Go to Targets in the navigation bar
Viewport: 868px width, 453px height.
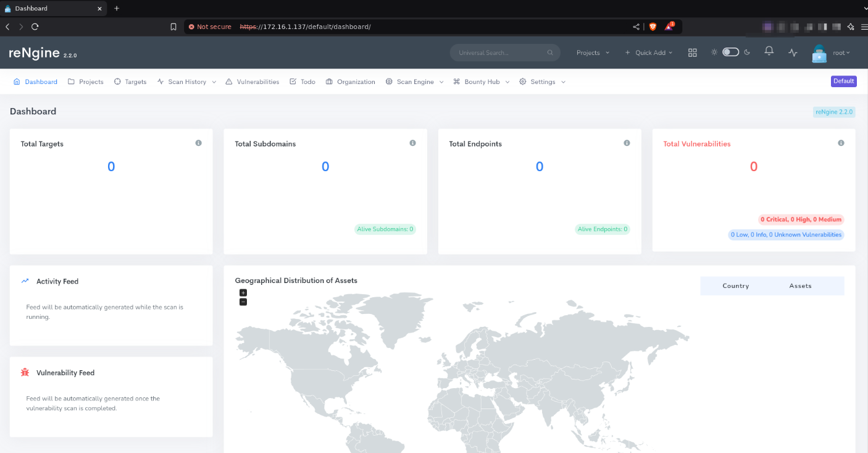pyautogui.click(x=130, y=82)
